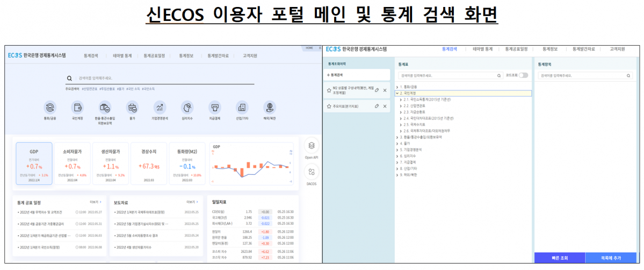Open the 해외/북한 globe icon
This screenshot has height=270, width=644.
click(x=270, y=108)
